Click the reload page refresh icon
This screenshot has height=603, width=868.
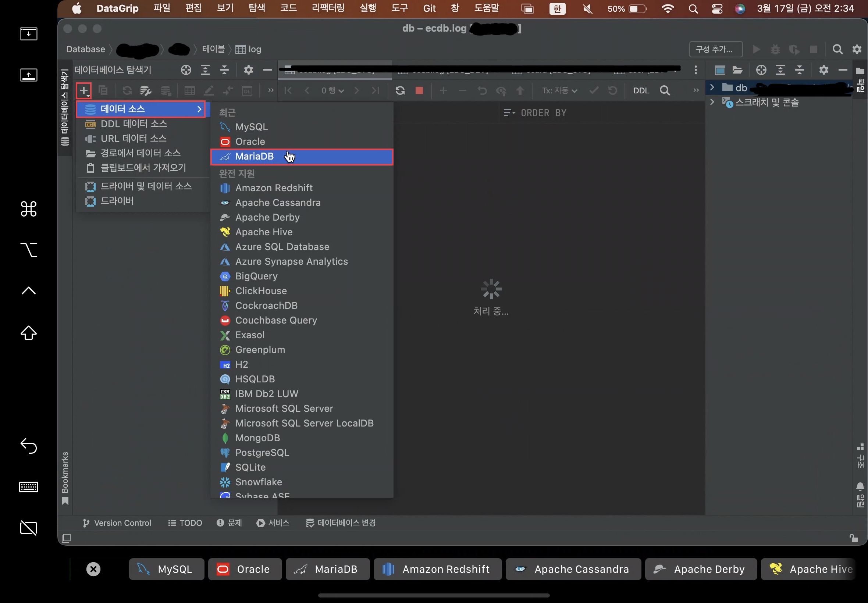coord(400,91)
